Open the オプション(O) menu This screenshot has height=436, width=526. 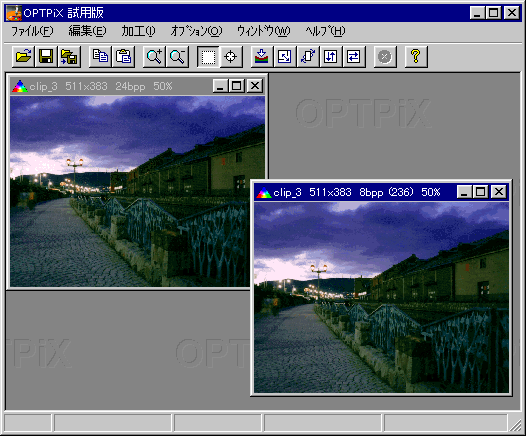196,31
